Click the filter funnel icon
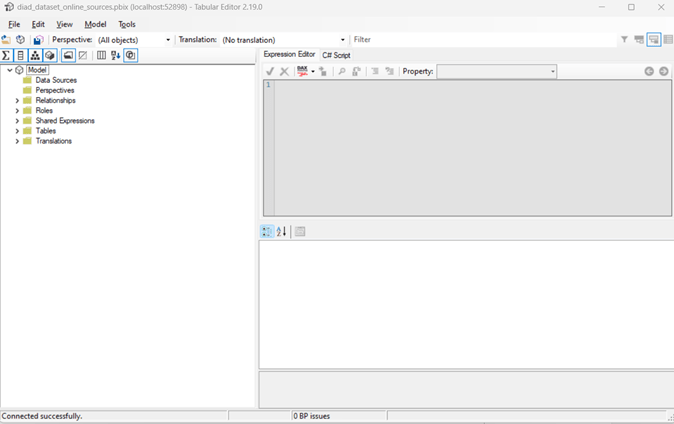 pos(624,40)
